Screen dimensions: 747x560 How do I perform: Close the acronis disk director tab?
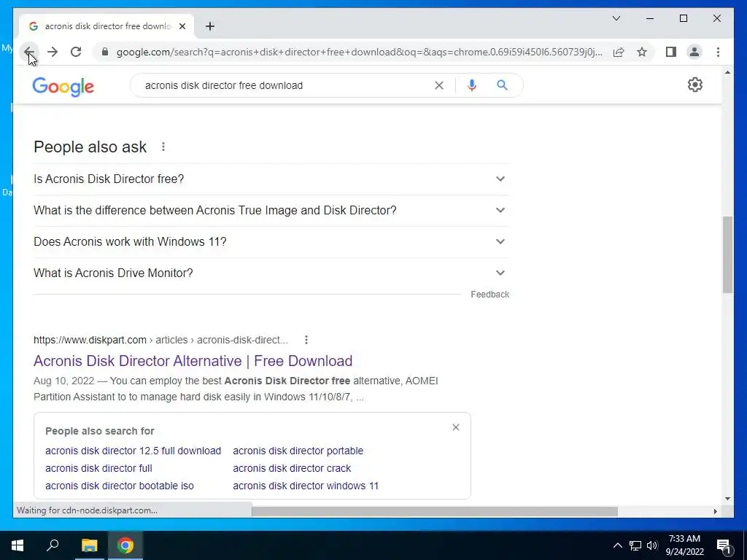coord(182,26)
